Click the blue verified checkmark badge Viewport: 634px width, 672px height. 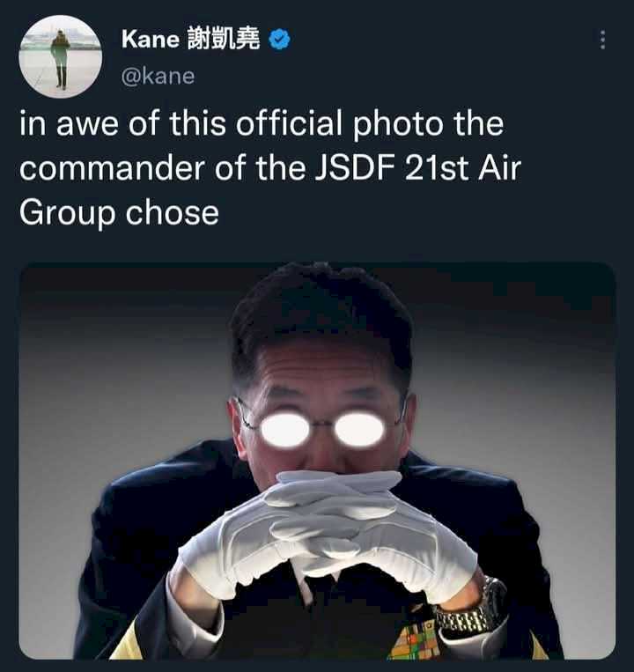tap(279, 40)
